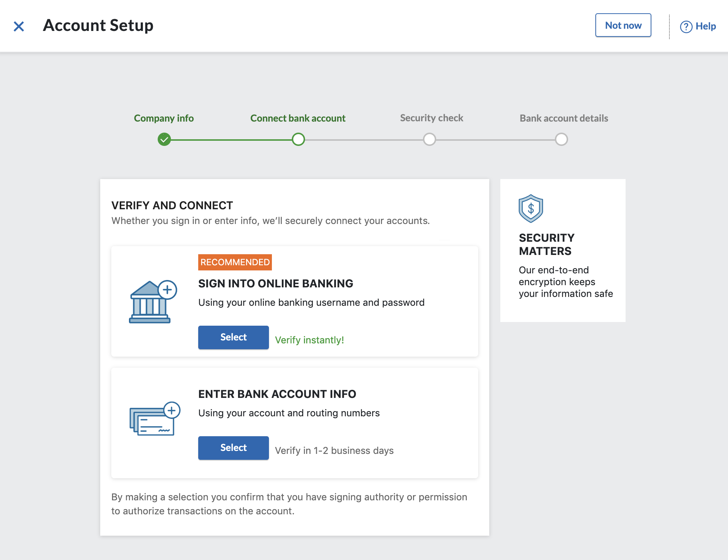
Task: Click the SIGN INTO ONLINE BANKING heading
Action: [276, 283]
